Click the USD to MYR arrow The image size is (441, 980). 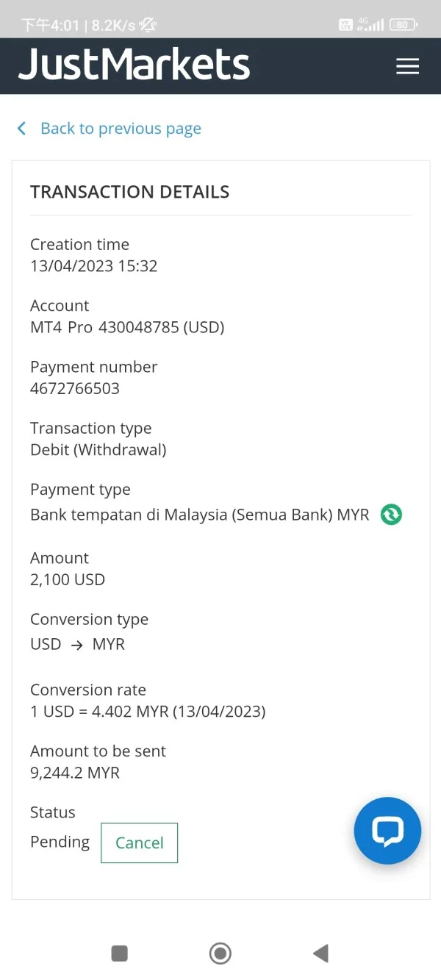coord(77,645)
